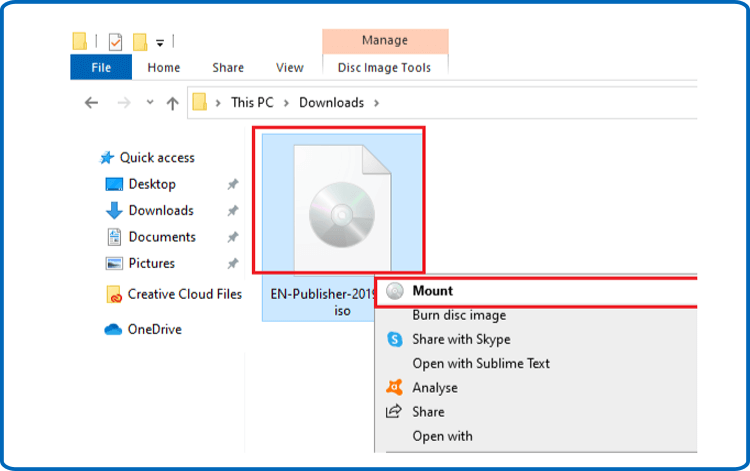The image size is (750, 471).
Task: Switch to the Home ribbon tab
Action: pos(164,68)
